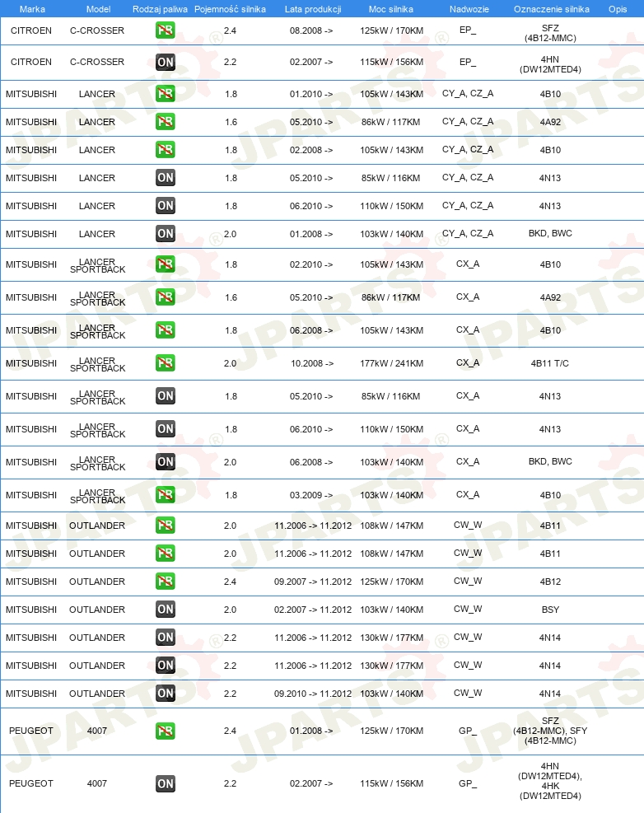
Task: Select 4A92 code in Lancer Sportback row
Action: point(550,297)
